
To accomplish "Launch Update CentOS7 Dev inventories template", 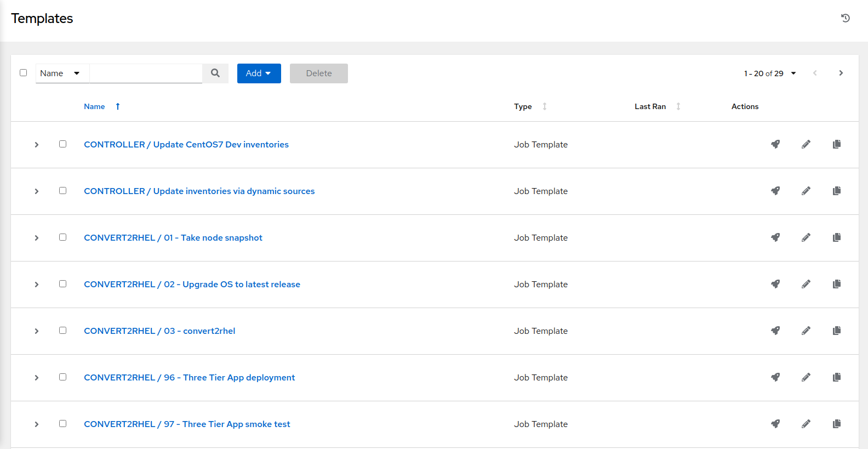I will coord(775,144).
